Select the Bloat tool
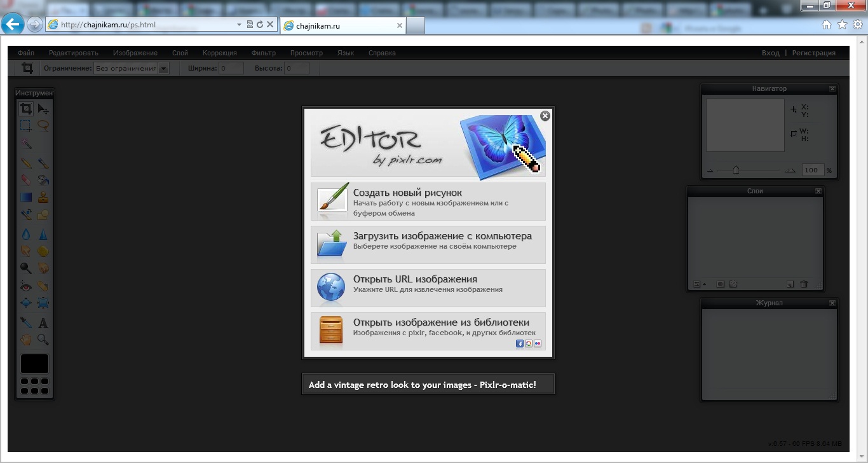The image size is (868, 463). click(26, 303)
